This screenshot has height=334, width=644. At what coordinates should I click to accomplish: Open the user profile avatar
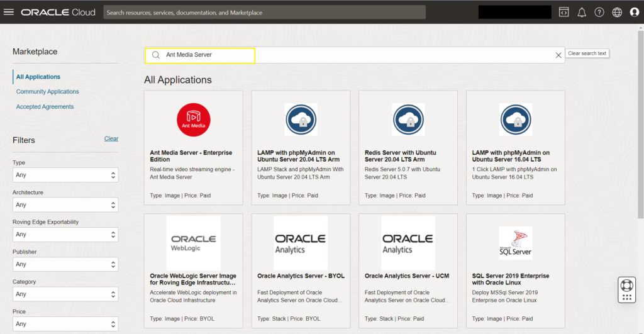635,13
